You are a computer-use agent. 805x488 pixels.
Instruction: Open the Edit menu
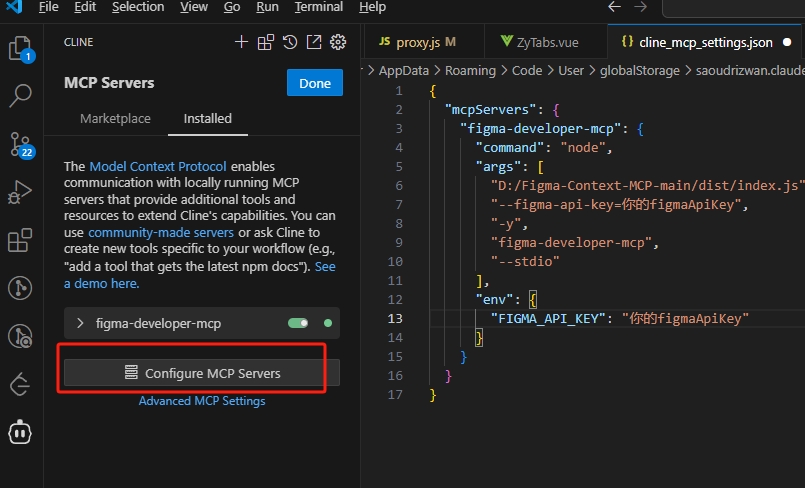pos(85,7)
